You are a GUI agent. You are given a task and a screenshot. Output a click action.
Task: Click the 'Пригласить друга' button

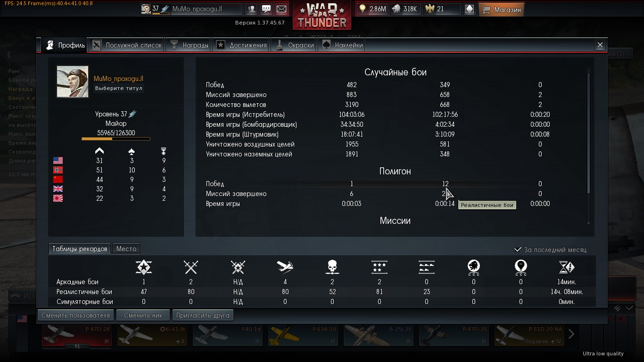pyautogui.click(x=203, y=315)
